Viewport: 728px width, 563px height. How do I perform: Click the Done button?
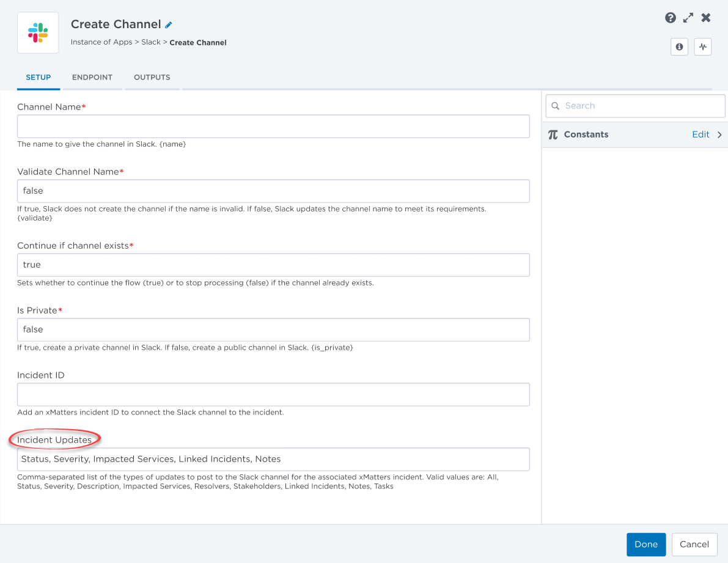[x=646, y=545]
